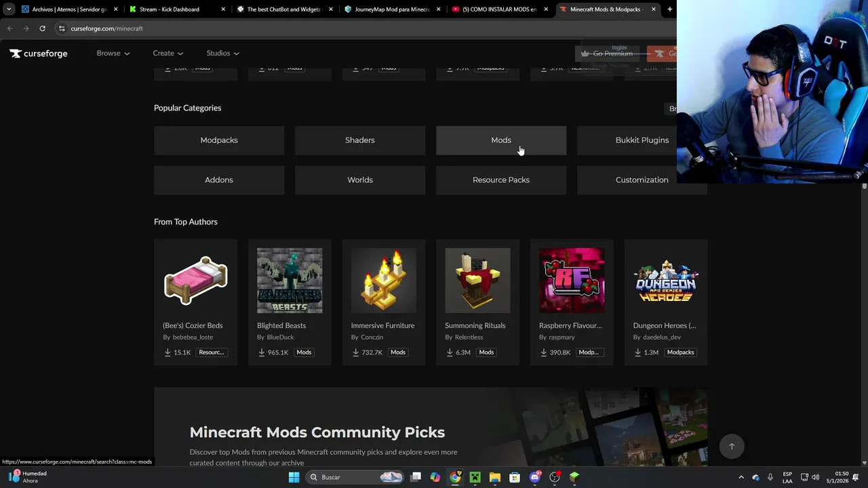
Task: Open the Raspberry Flavoured thumbnail image
Action: (x=572, y=281)
